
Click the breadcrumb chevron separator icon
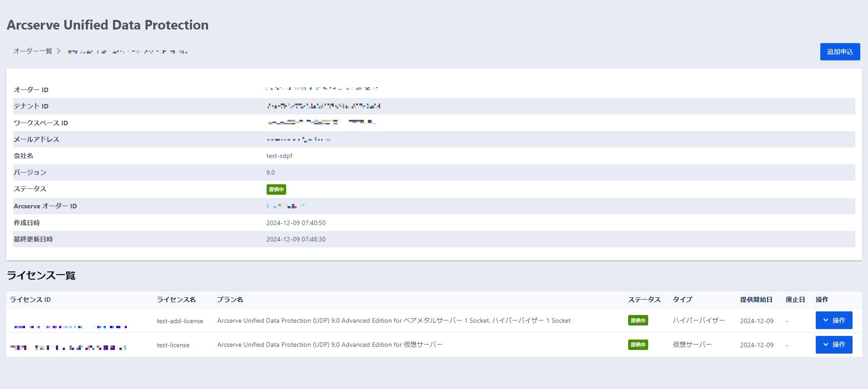59,51
